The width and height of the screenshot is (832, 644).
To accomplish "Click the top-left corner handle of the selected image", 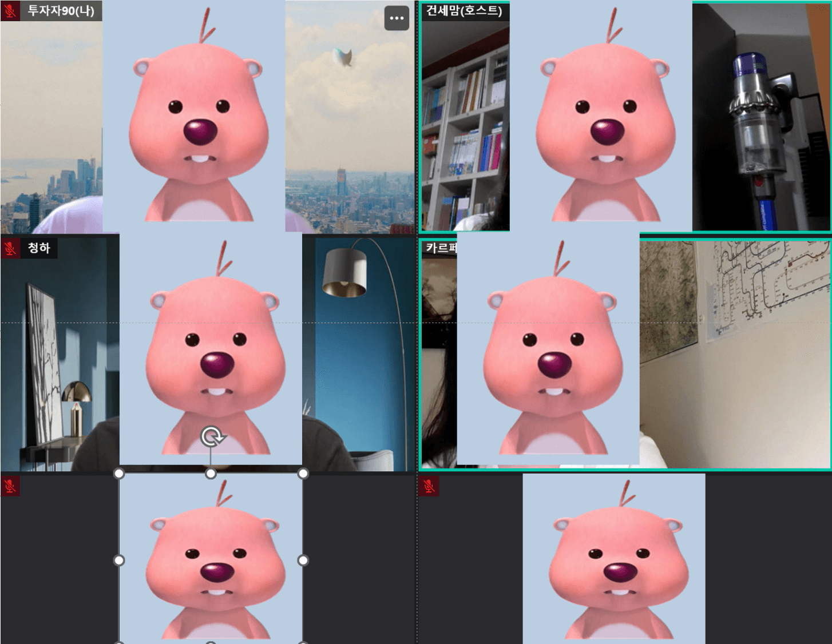I will tap(119, 474).
